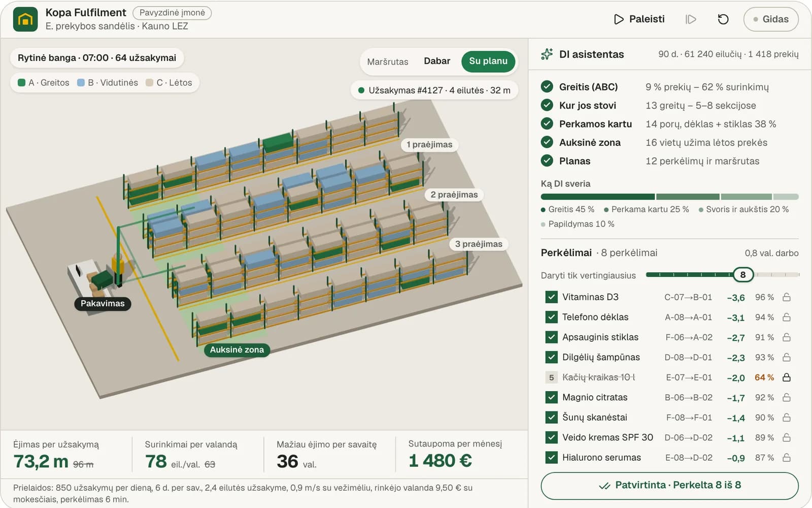This screenshot has width=812, height=508.
Task: Click the check icon beside Perkamos kartu
Action: pos(547,124)
